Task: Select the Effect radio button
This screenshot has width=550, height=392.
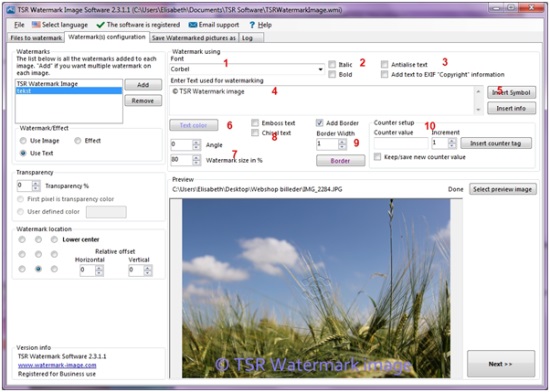Action: [78, 141]
